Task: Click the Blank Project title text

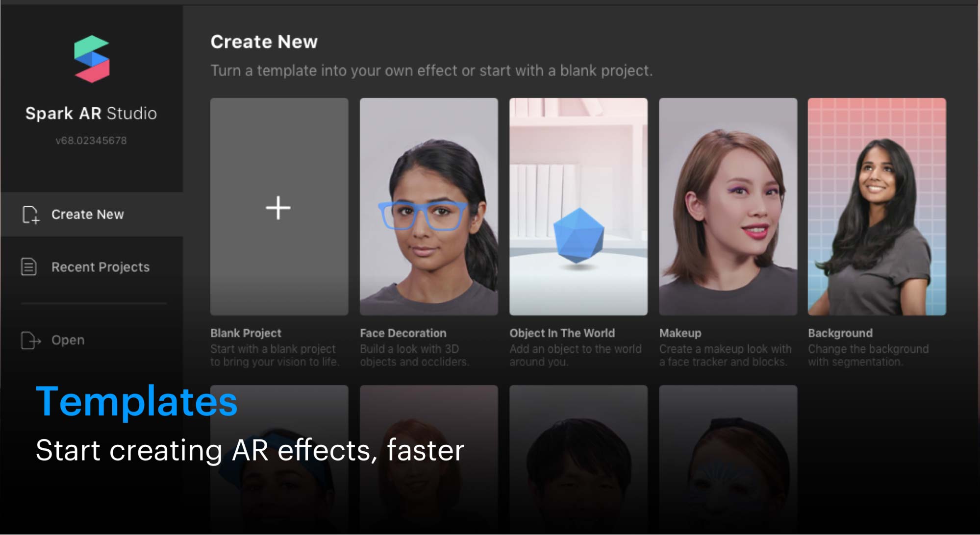Action: (246, 333)
